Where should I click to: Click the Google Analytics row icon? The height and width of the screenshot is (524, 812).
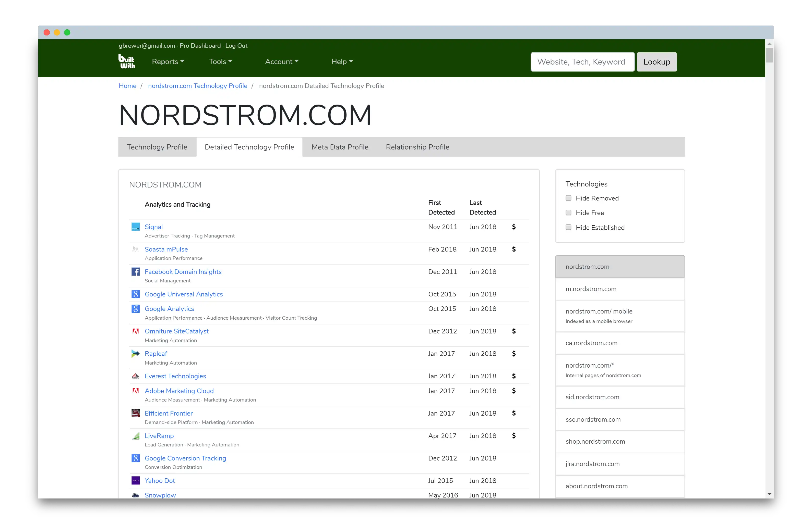pyautogui.click(x=136, y=309)
